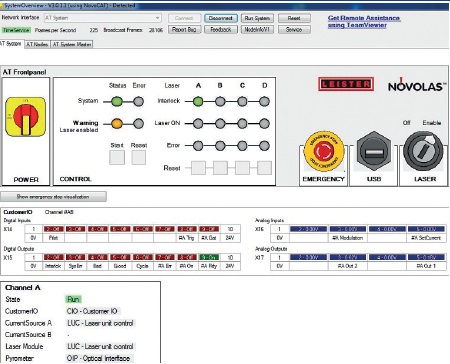
Task: Click the Interlock LED for laser B
Action: (x=220, y=101)
